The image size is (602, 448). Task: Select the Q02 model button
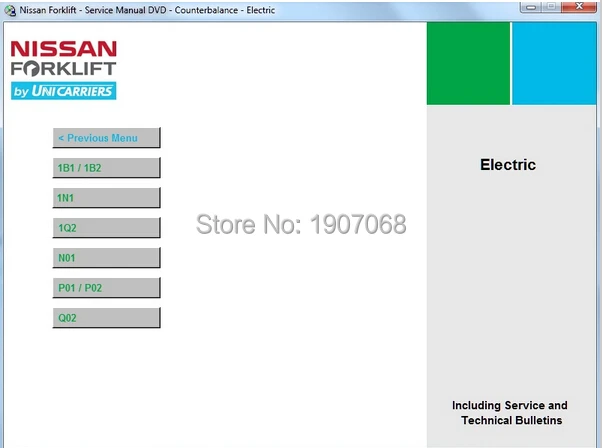[x=106, y=317]
